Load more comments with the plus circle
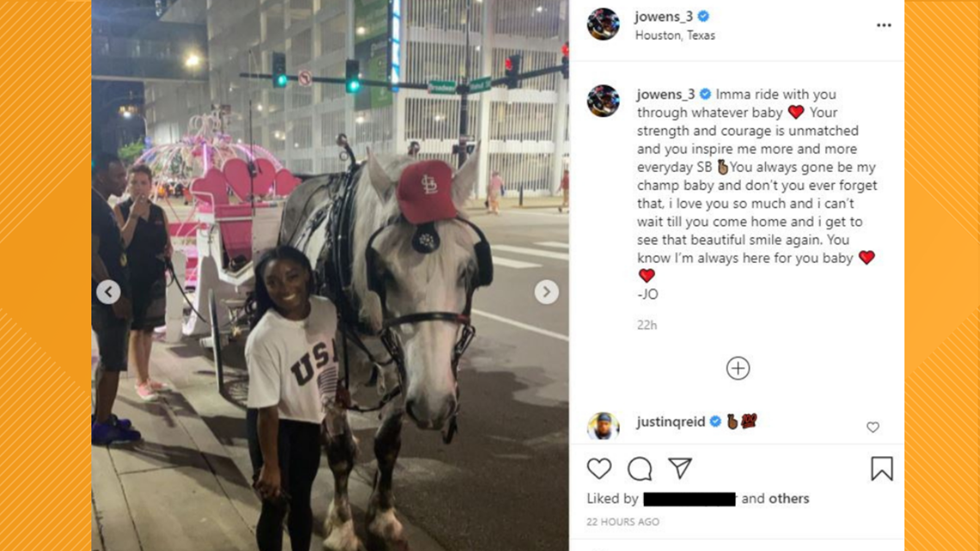This screenshot has width=980, height=551. pyautogui.click(x=738, y=368)
